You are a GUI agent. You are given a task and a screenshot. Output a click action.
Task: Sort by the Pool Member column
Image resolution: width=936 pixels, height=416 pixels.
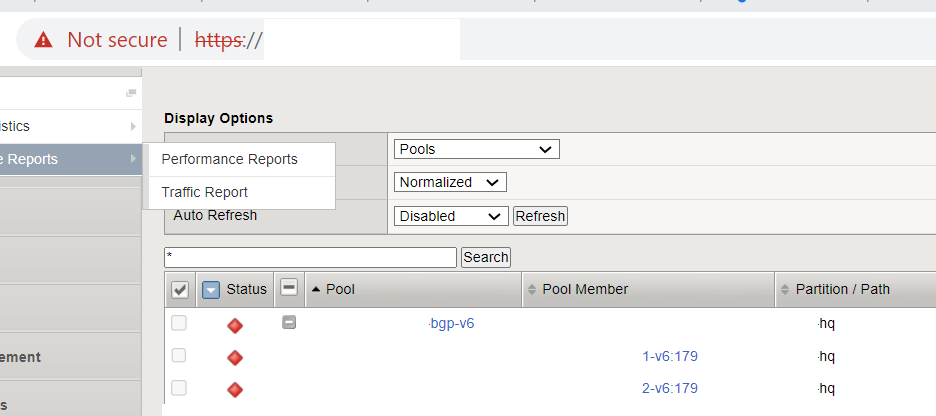[585, 289]
